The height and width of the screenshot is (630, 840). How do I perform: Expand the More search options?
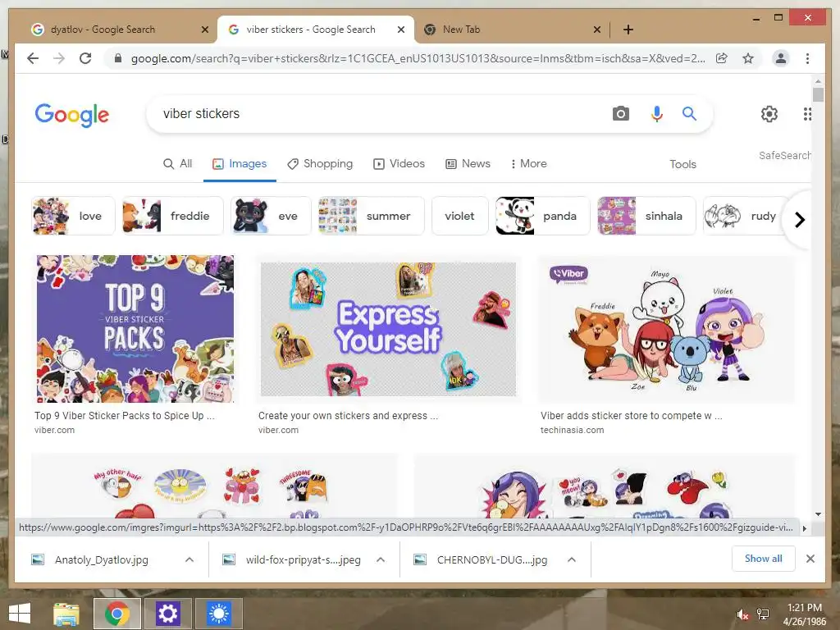point(528,164)
